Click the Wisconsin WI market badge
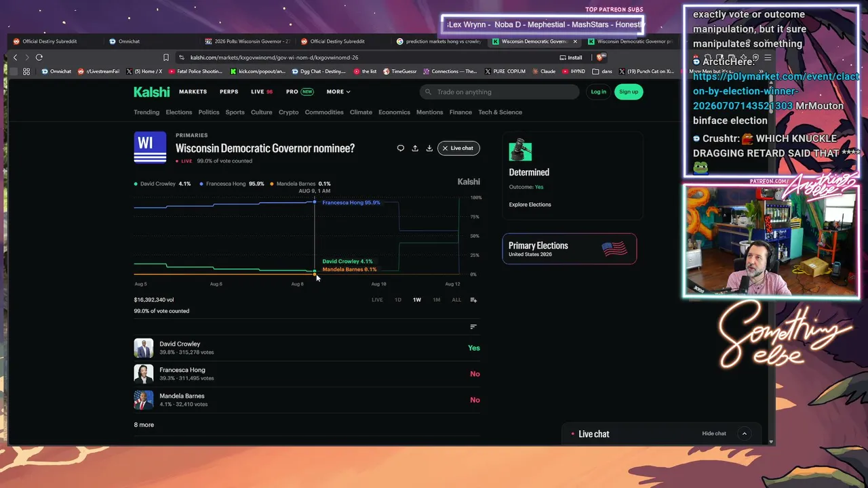The image size is (868, 488). click(x=150, y=148)
